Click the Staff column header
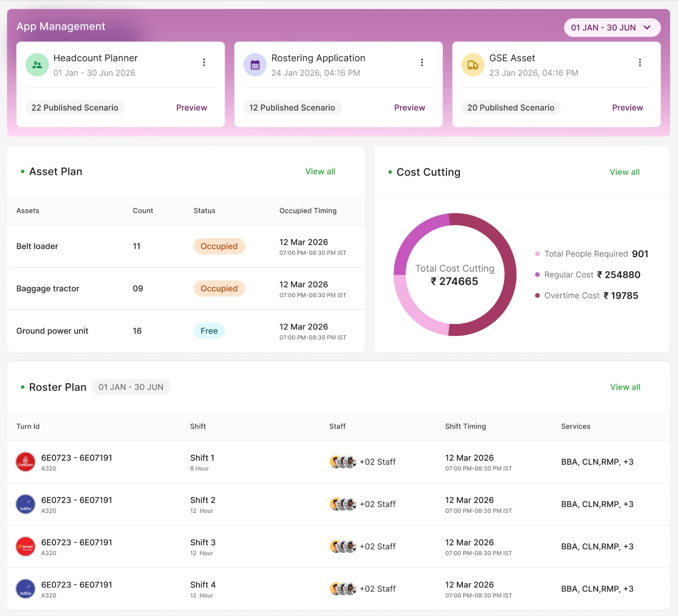The height and width of the screenshot is (616, 678). 337,426
